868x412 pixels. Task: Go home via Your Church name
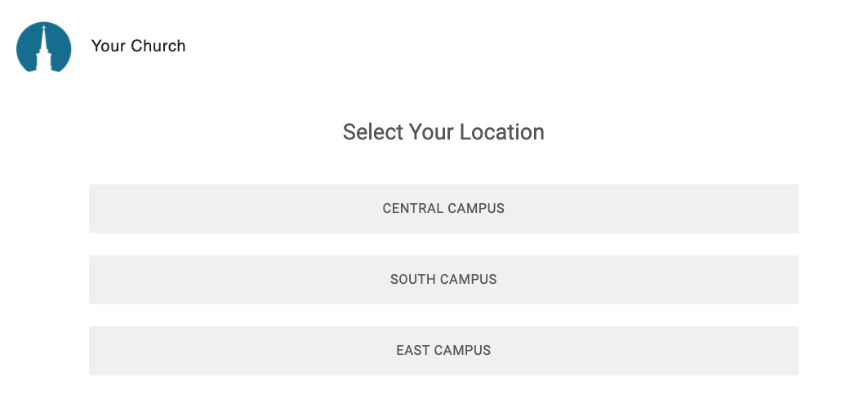tap(139, 46)
